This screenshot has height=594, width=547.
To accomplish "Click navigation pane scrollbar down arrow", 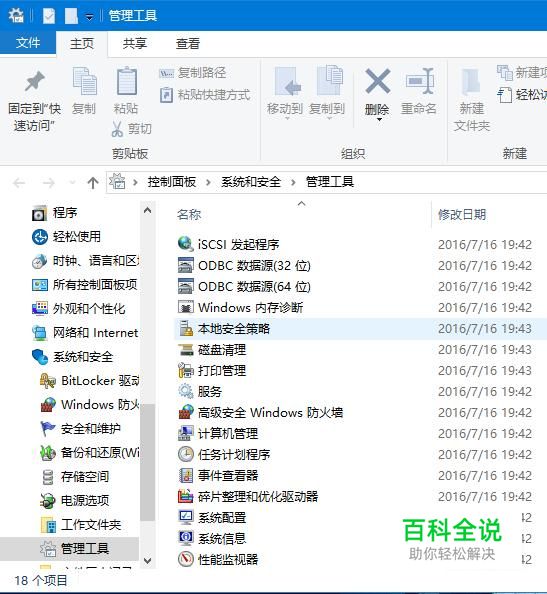I will [x=147, y=560].
